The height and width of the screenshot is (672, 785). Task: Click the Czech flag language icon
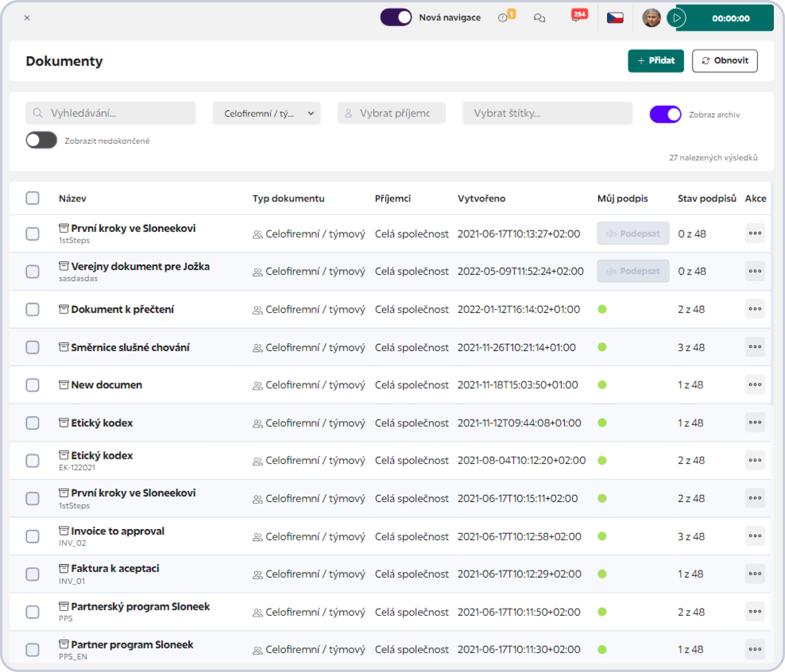615,18
